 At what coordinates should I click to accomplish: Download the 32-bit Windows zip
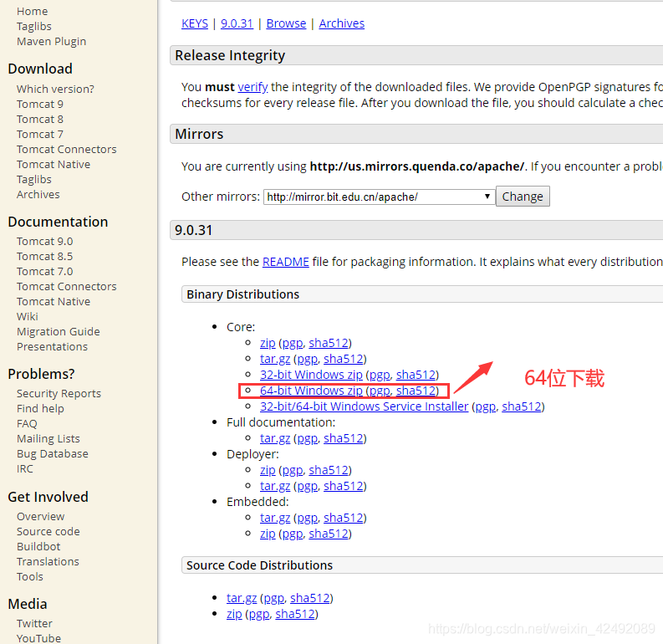[311, 375]
